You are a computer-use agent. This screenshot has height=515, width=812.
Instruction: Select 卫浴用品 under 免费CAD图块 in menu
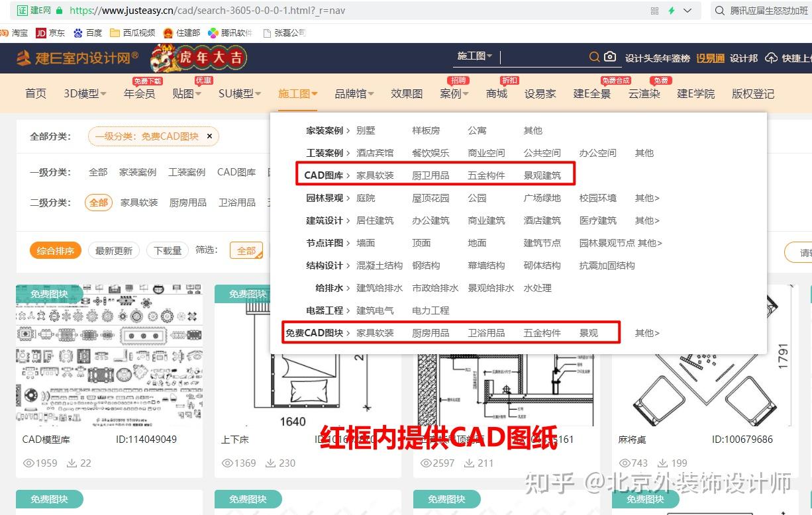click(486, 333)
